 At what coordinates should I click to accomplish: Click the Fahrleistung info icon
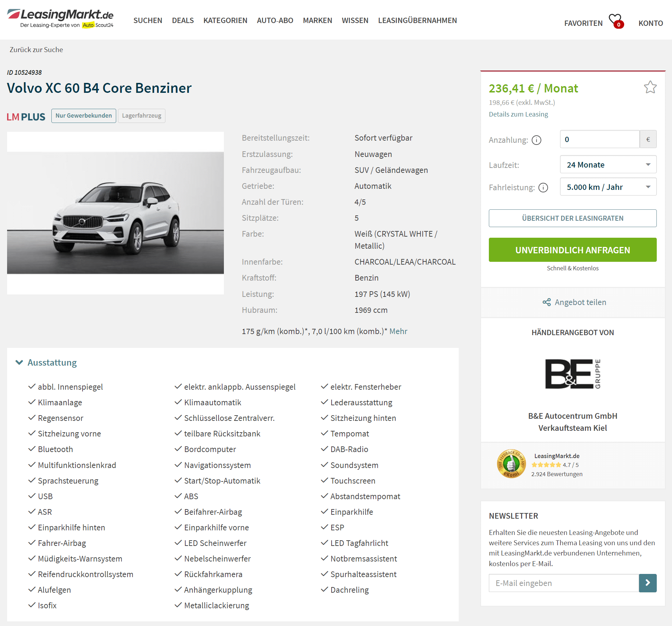[x=543, y=187]
